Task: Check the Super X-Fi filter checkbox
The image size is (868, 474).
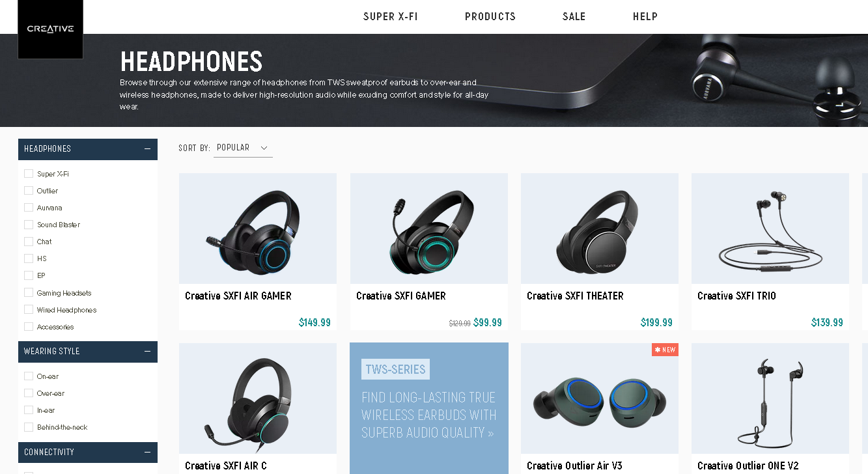Action: click(29, 173)
